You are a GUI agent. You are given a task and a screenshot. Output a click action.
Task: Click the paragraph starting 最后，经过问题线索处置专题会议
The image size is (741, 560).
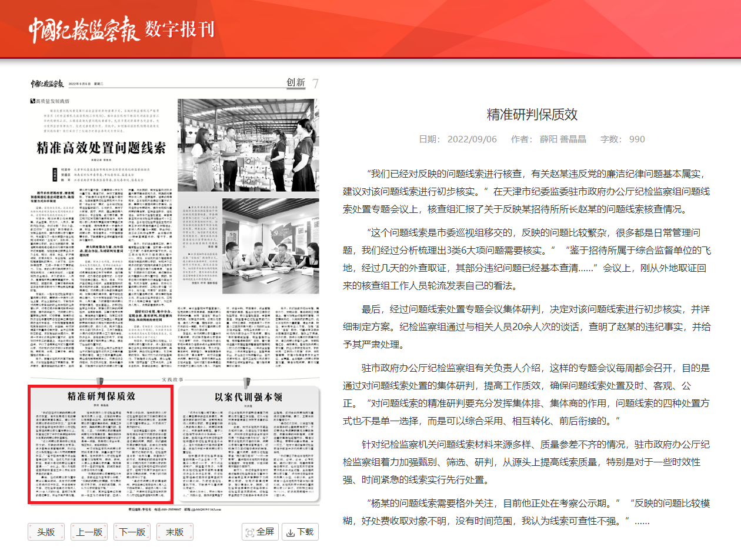pos(528,327)
